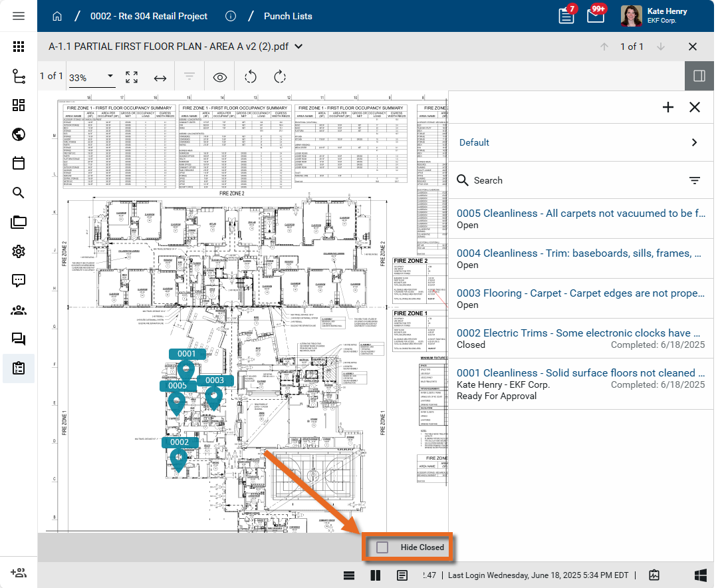Open item 0005 Cleanliness carpets
Screen dimensions: 724x588
click(580, 214)
